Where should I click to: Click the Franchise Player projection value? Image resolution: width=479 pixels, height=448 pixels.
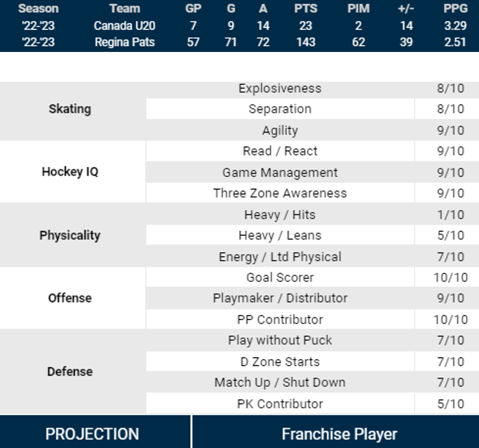click(339, 434)
